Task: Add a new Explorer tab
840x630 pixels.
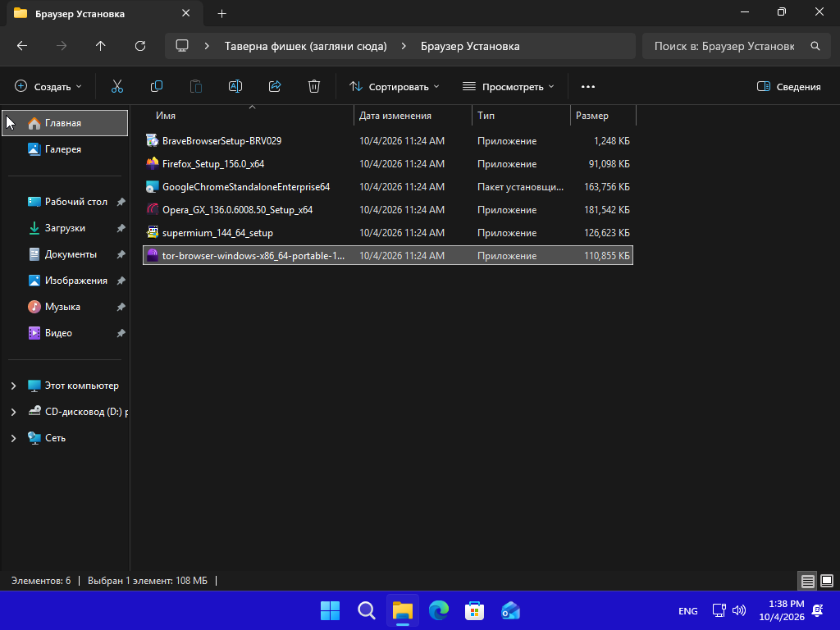Action: coord(221,13)
